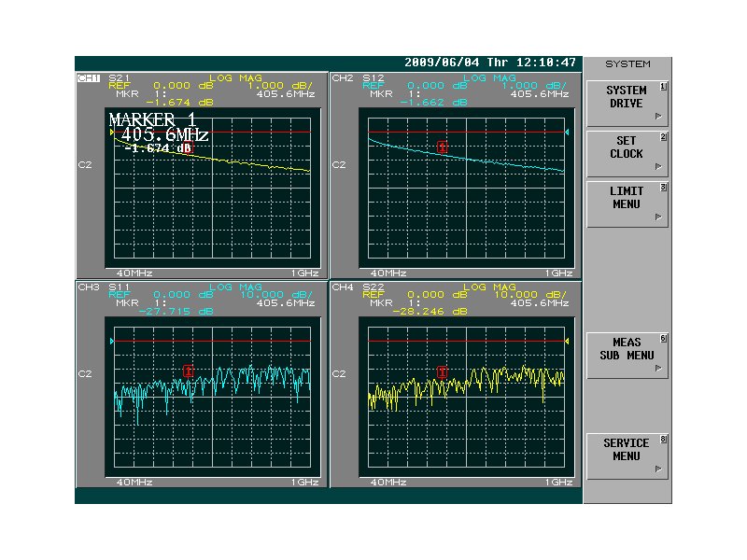
Task: Click red marker 1 on the S22 trace
Action: coord(443,371)
